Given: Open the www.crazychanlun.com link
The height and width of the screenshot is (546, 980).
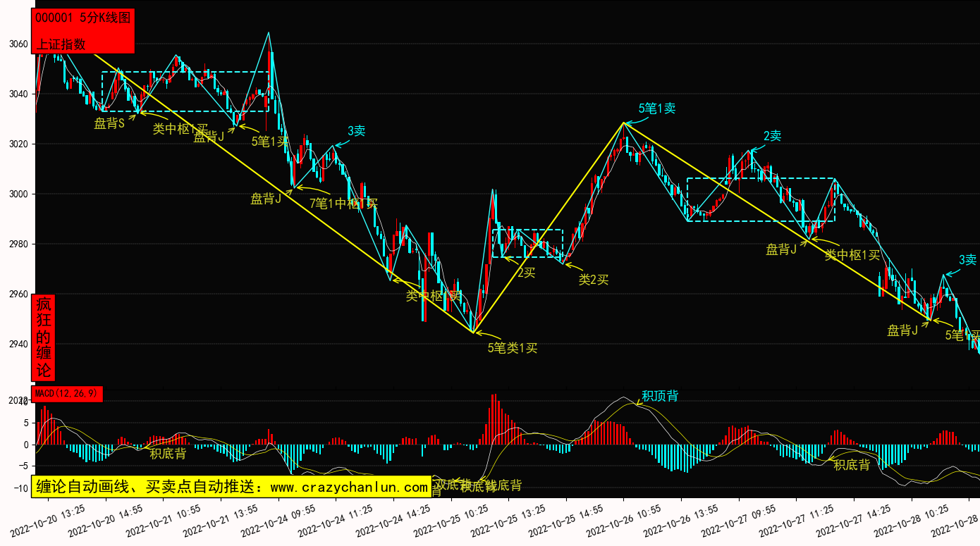Looking at the screenshot, I should [x=349, y=487].
